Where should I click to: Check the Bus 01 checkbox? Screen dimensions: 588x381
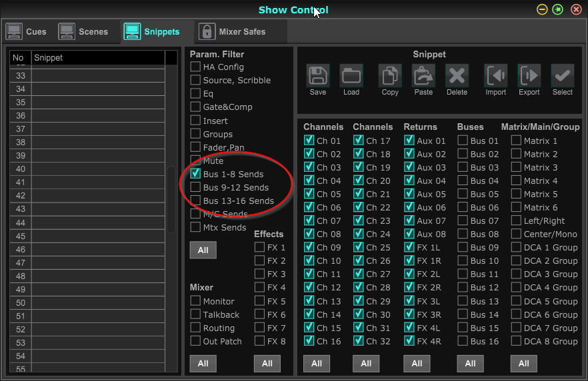tap(463, 141)
